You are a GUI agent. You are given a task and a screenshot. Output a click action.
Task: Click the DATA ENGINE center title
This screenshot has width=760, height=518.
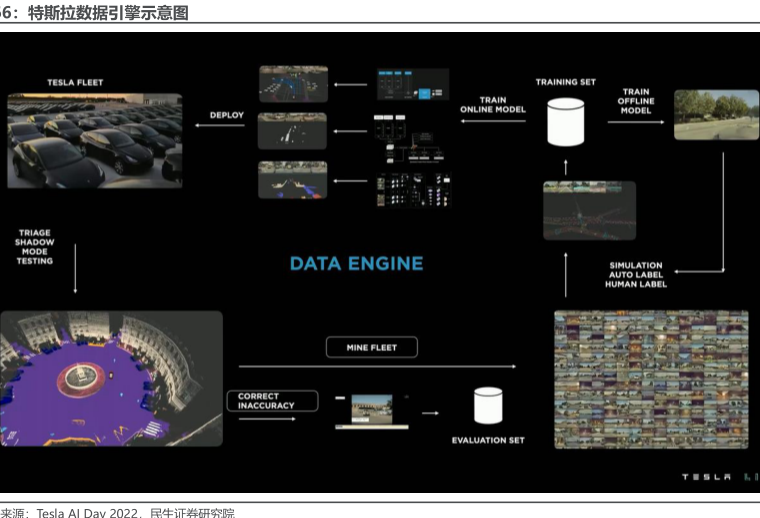coord(356,264)
